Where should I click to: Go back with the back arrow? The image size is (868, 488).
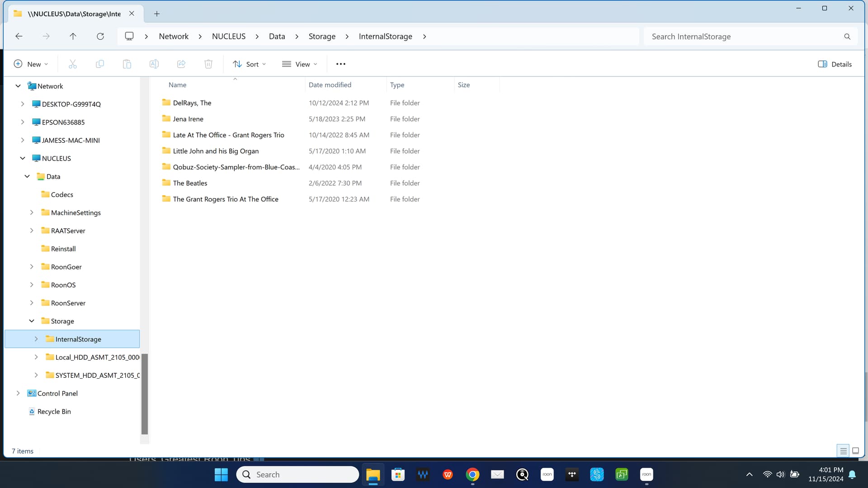[x=19, y=36]
